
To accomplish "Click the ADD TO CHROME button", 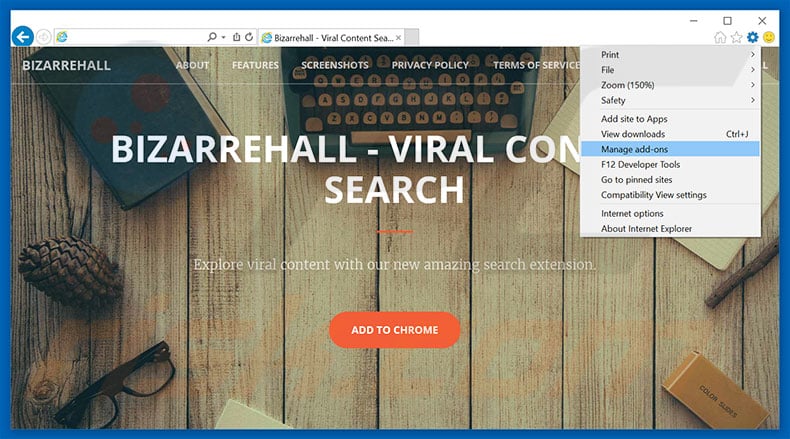I will 394,330.
